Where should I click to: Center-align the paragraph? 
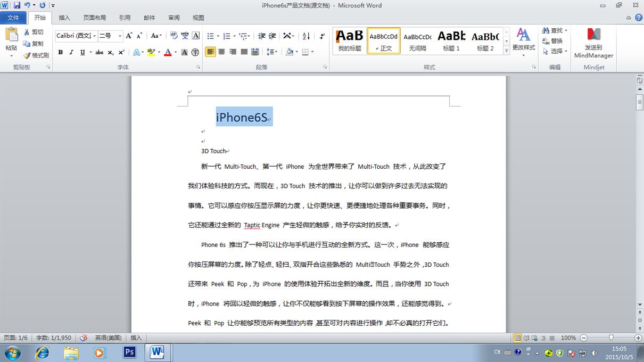pyautogui.click(x=222, y=52)
